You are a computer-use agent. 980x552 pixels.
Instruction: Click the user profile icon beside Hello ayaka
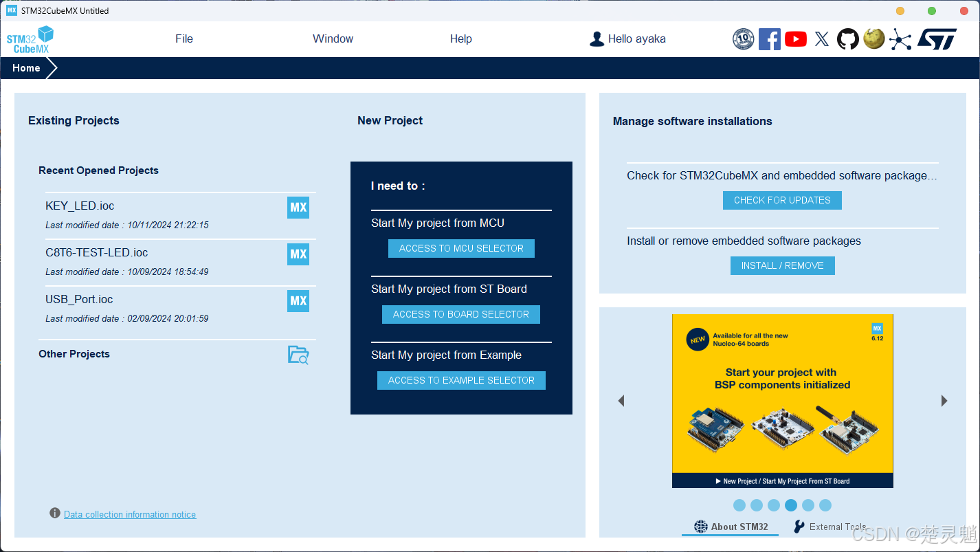tap(597, 39)
